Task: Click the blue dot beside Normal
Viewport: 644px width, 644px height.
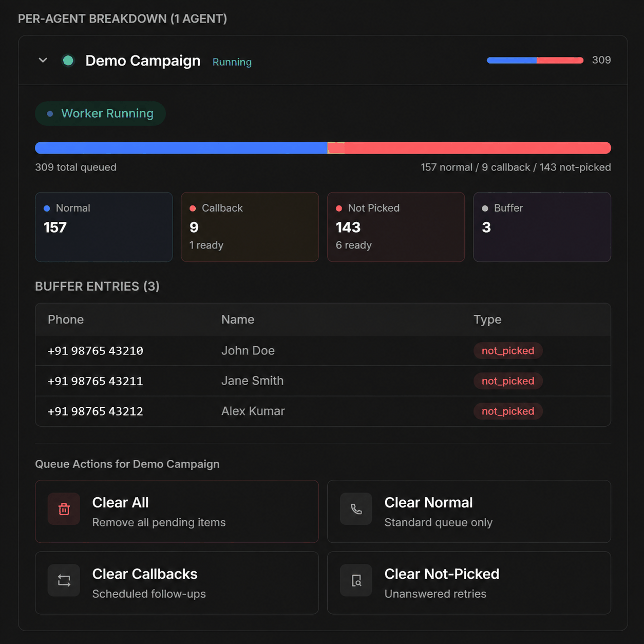Action: coord(47,209)
